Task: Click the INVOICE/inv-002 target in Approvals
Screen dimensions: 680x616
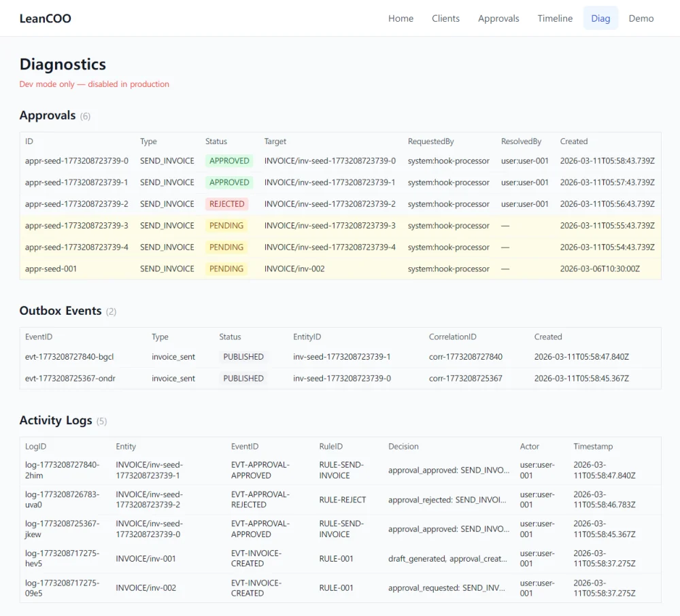Action: tap(294, 269)
